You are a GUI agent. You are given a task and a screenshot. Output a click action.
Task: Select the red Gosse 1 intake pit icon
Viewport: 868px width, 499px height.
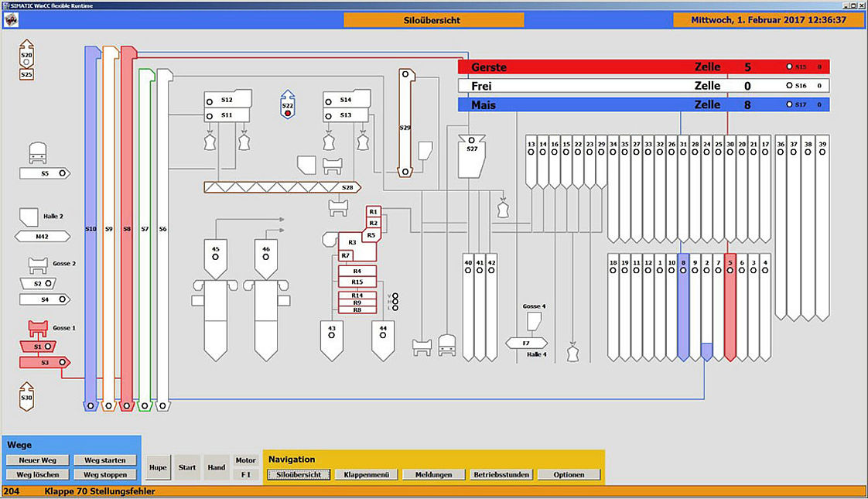click(x=38, y=329)
